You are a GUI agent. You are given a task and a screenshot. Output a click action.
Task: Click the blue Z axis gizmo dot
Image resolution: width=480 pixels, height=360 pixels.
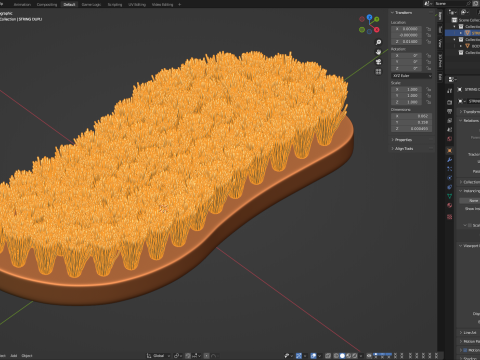coord(369,17)
